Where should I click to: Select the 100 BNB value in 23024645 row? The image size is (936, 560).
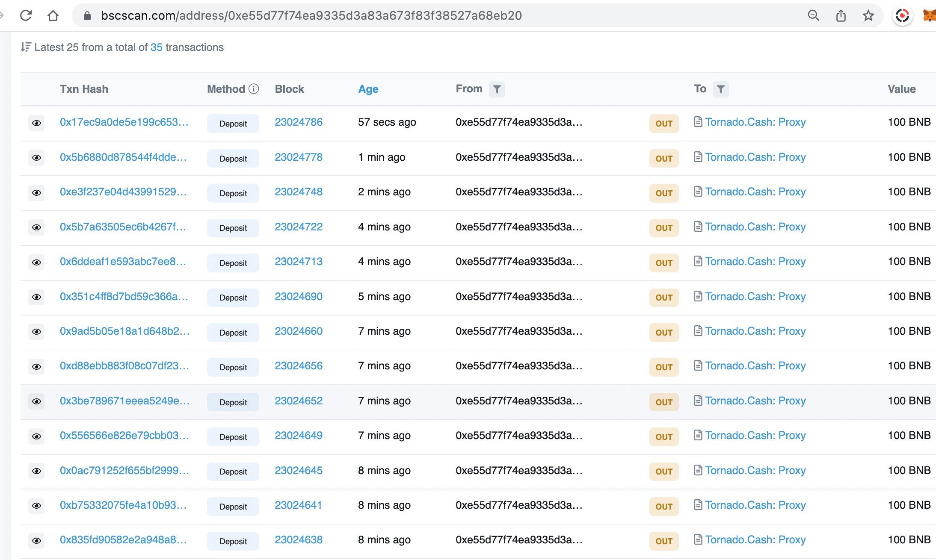pyautogui.click(x=909, y=470)
